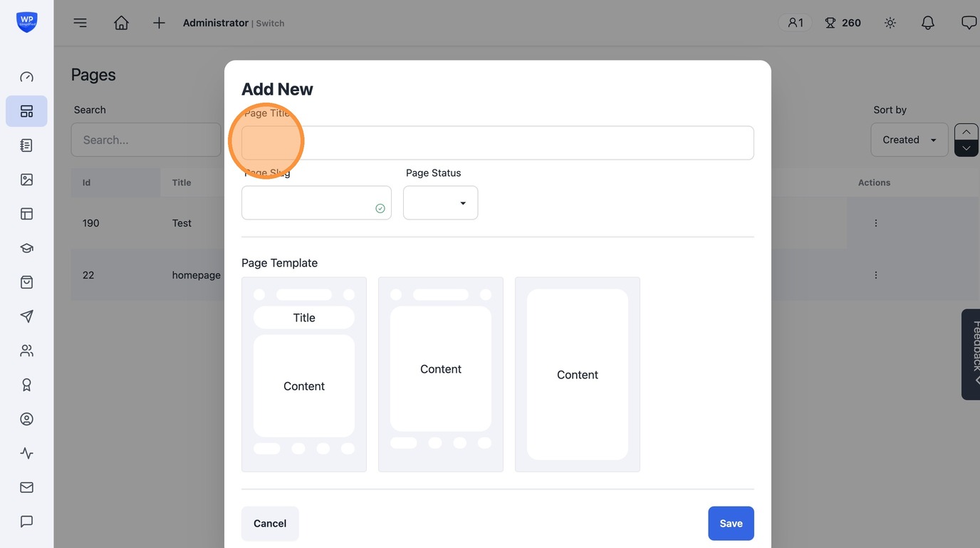Click sort ascending up chevron

pos(966,132)
